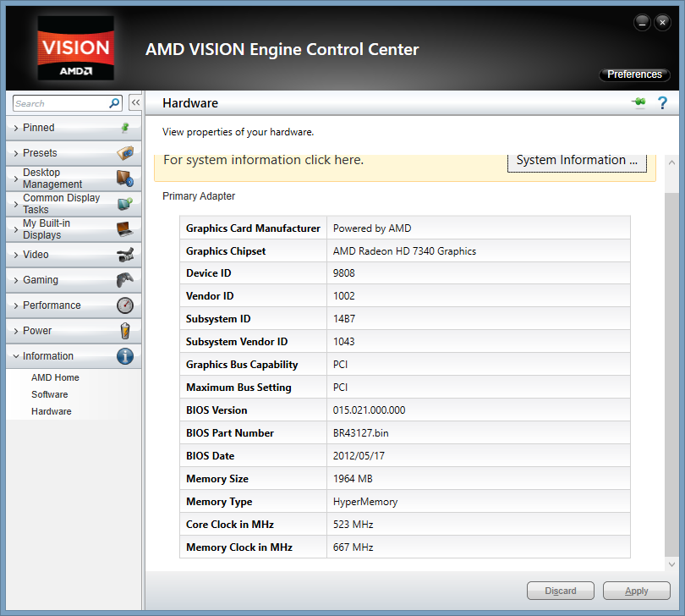This screenshot has width=685, height=616.
Task: Expand the Presets section
Action: 74,153
